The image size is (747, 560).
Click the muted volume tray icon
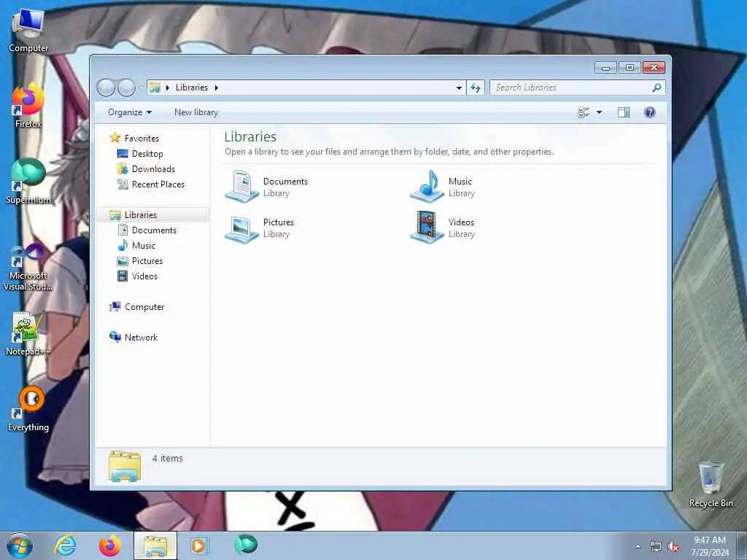pyautogui.click(x=673, y=547)
